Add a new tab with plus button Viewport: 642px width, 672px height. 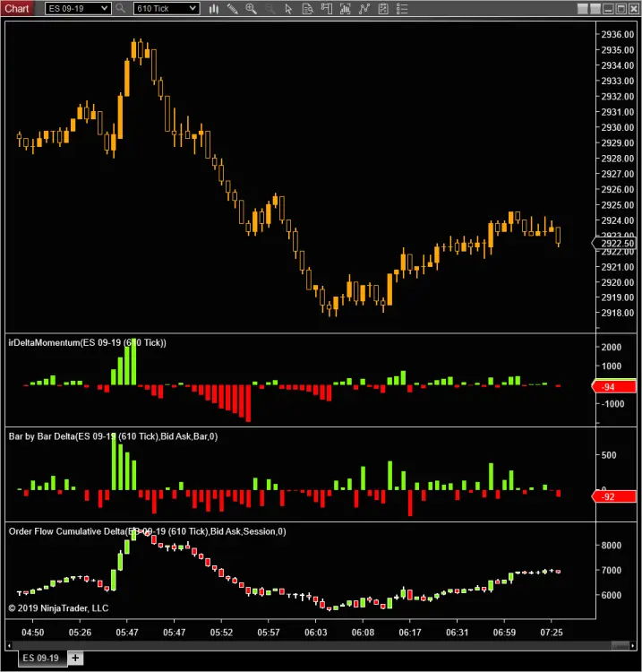(x=75, y=658)
